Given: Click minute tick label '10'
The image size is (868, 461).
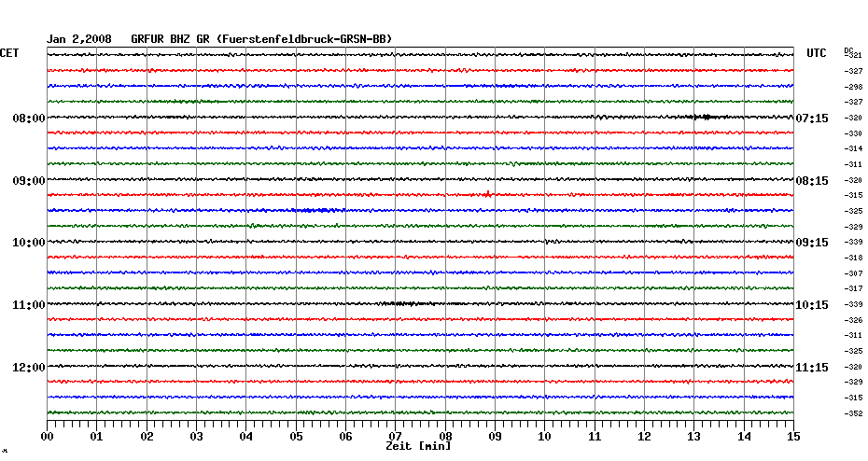Looking at the screenshot, I should (x=545, y=437).
